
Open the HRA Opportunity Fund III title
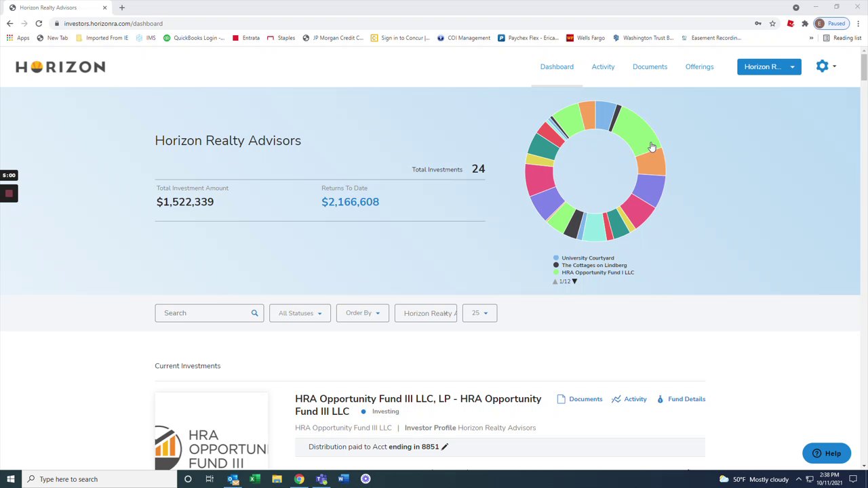pyautogui.click(x=418, y=405)
